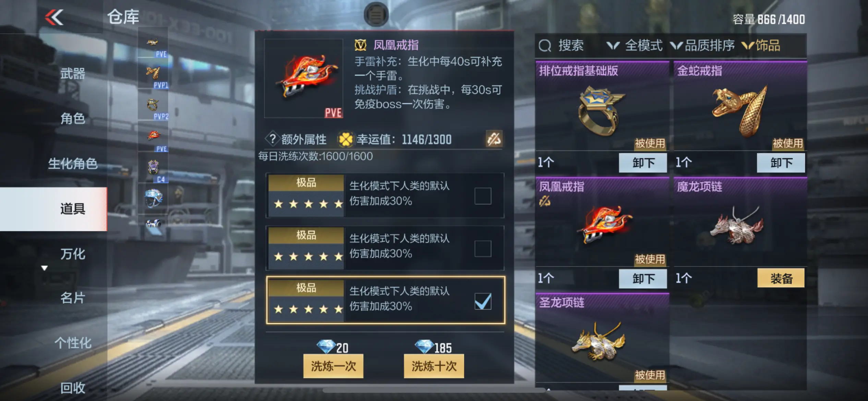This screenshot has width=868, height=401.
Task: Switch to the 生化角色 tab
Action: pyautogui.click(x=73, y=163)
